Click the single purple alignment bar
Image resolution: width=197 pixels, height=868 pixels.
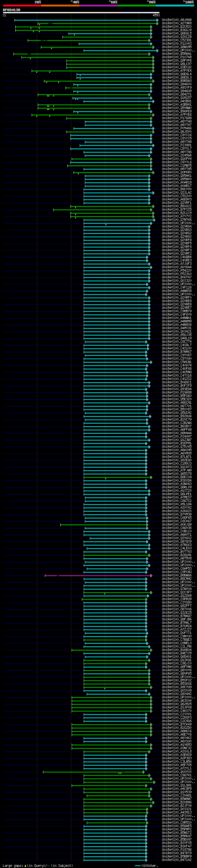[98, 575]
